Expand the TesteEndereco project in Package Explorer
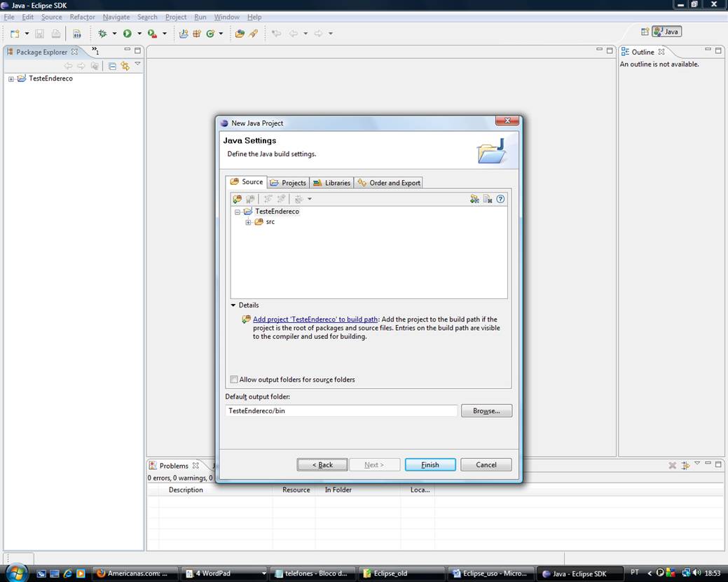The width and height of the screenshot is (728, 582). click(11, 79)
